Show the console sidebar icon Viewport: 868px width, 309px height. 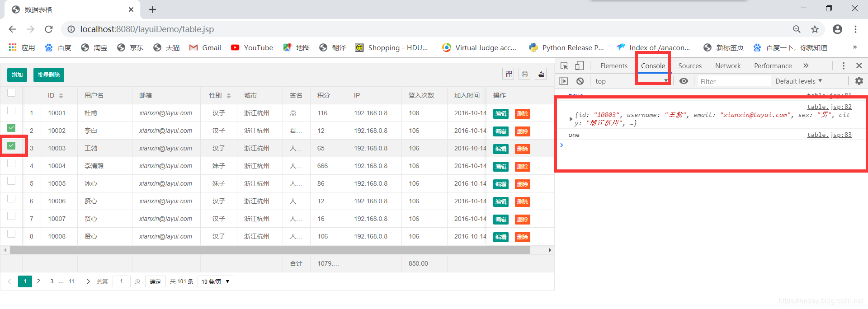[563, 81]
